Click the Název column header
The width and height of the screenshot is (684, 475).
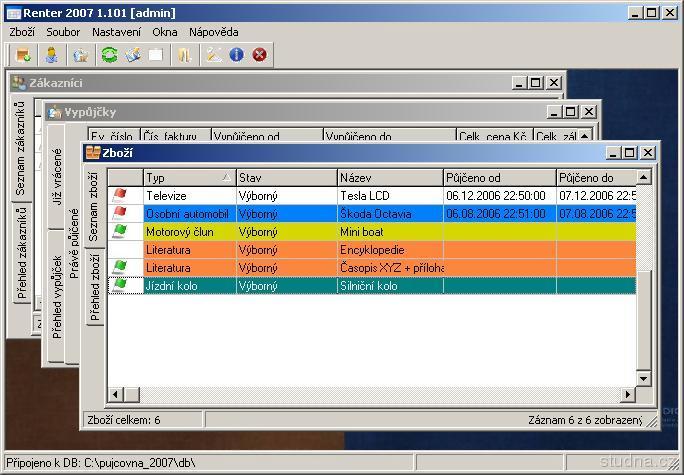pyautogui.click(x=389, y=177)
